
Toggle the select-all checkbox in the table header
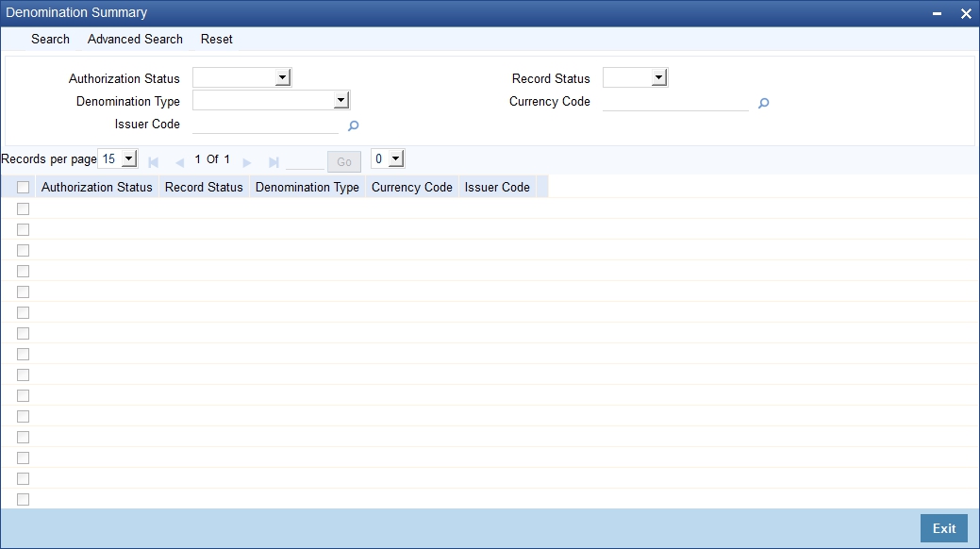pyautogui.click(x=24, y=187)
